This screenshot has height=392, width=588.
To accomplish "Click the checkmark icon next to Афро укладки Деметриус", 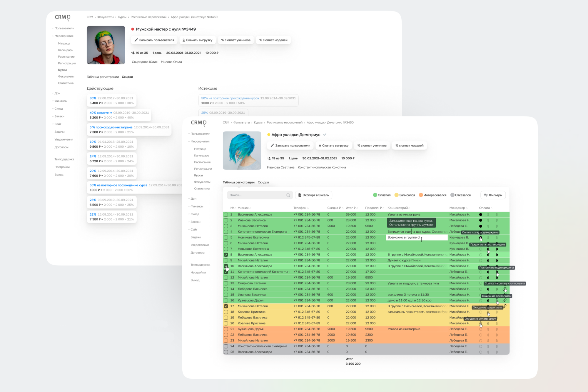I will point(325,135).
